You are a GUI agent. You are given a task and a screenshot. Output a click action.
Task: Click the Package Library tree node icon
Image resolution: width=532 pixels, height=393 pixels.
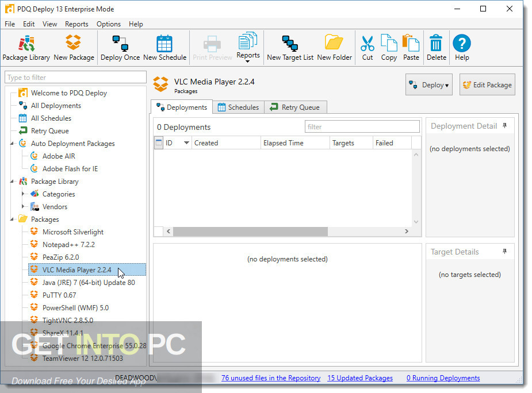(23, 182)
